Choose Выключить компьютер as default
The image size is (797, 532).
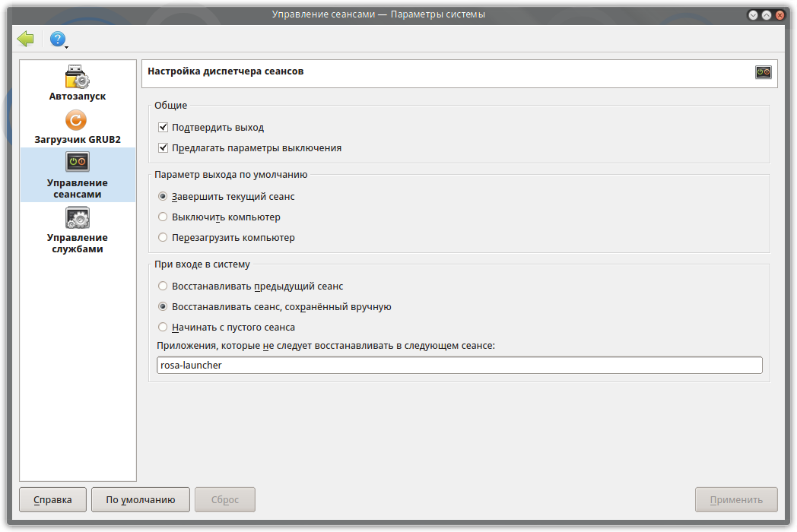(x=163, y=217)
